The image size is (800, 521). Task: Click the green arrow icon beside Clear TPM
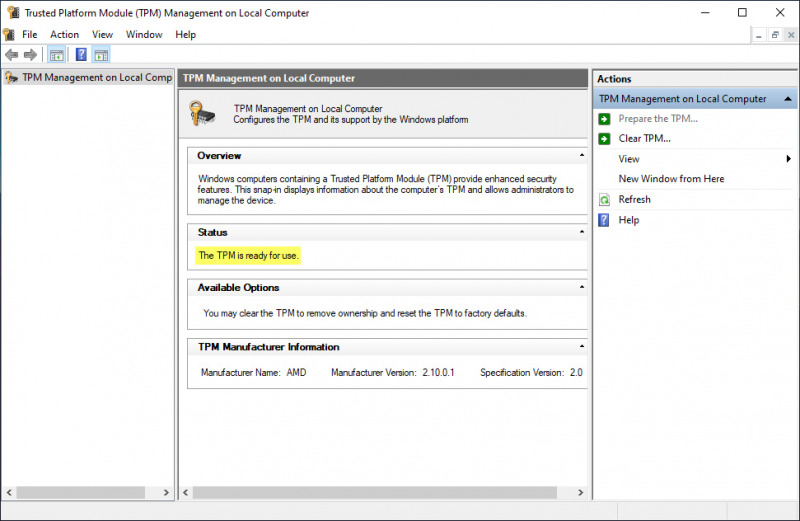point(604,139)
